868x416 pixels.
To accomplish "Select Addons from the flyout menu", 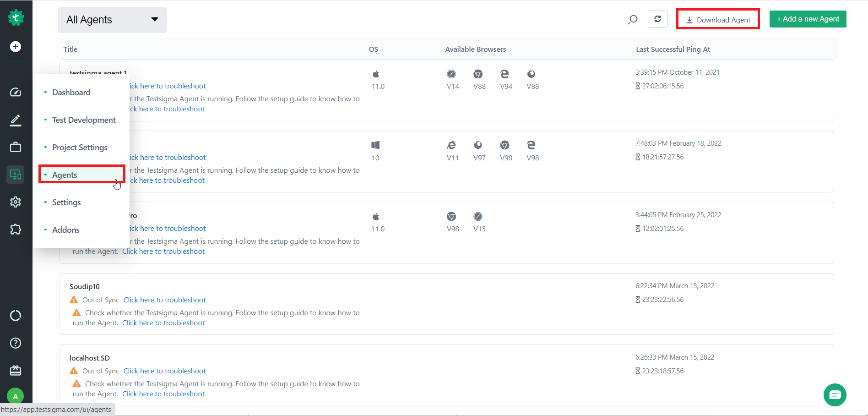I will 65,230.
